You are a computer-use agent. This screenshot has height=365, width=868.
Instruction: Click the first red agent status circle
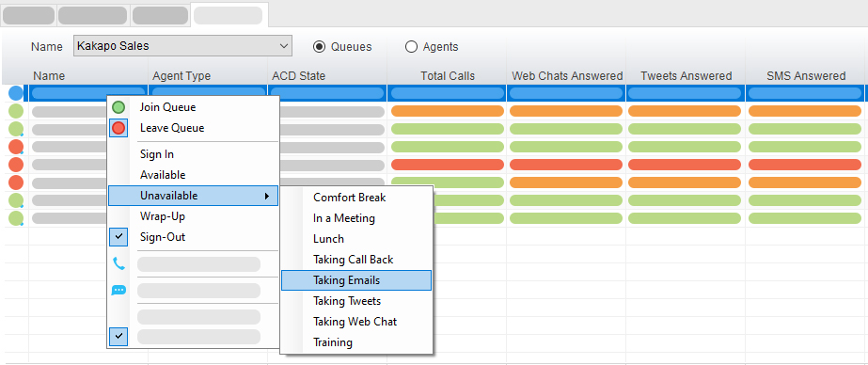click(16, 147)
